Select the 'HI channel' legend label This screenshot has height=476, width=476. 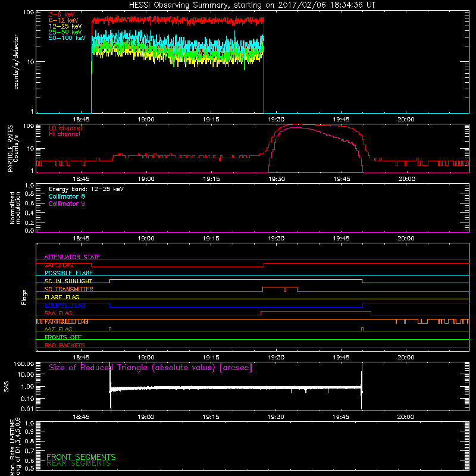[x=64, y=134]
